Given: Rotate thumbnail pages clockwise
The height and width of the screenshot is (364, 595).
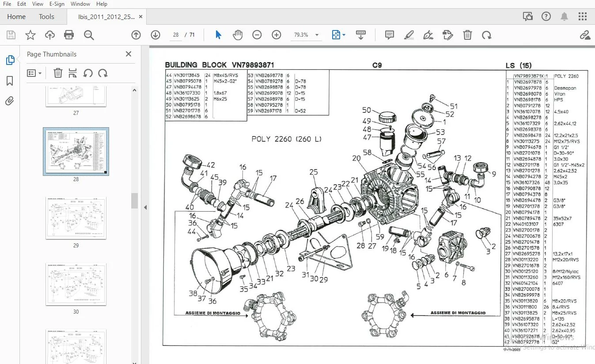Looking at the screenshot, I should coord(102,73).
